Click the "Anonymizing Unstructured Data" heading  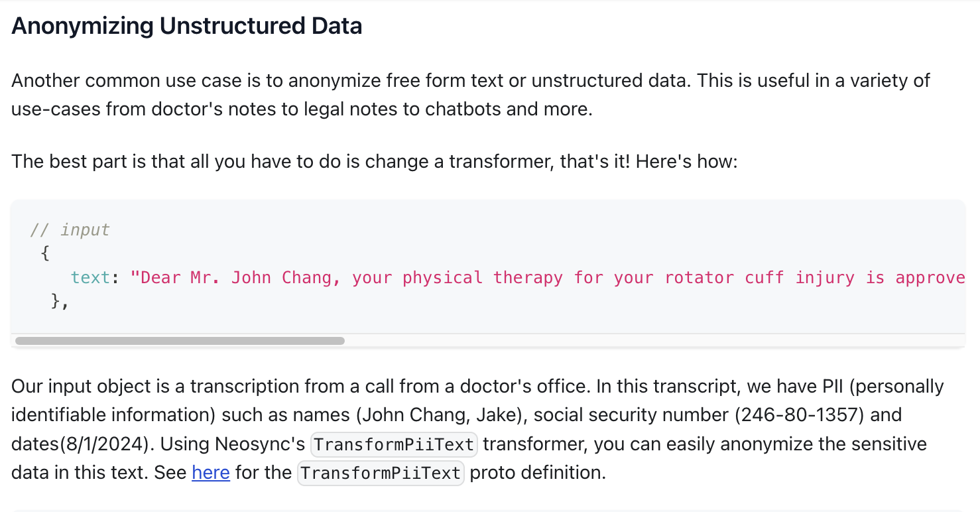tap(187, 26)
